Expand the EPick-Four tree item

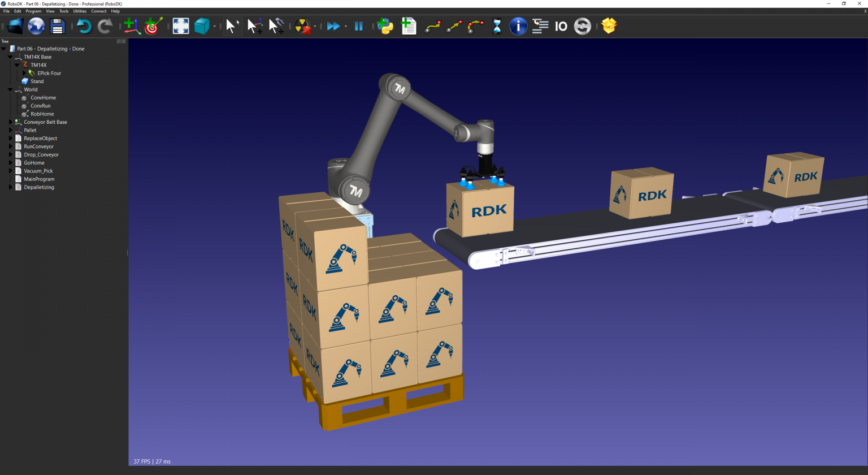[23, 73]
